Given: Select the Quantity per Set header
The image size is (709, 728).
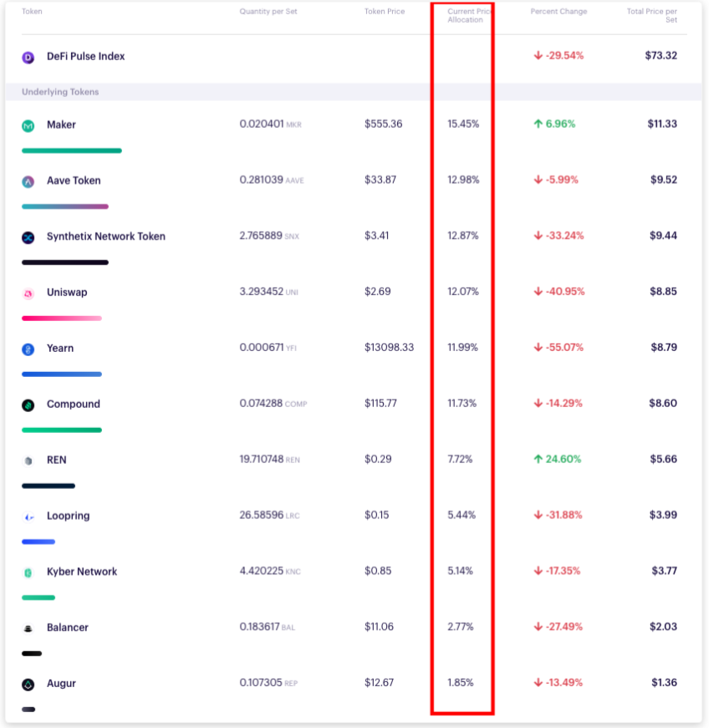Looking at the screenshot, I should pos(268,12).
